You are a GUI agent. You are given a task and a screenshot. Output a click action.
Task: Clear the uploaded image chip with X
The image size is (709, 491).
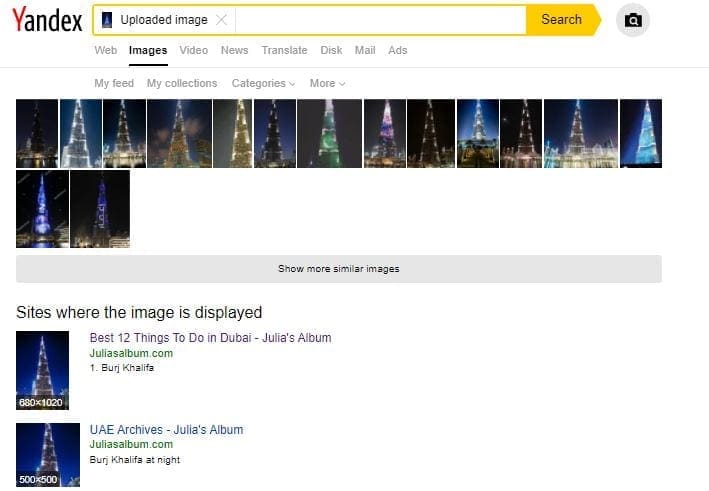tap(221, 20)
